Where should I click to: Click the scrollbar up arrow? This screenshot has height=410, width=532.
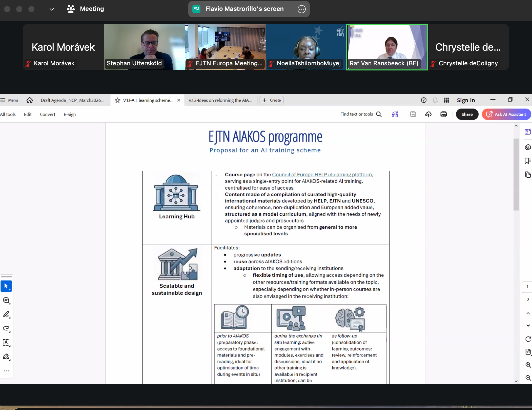click(x=516, y=126)
